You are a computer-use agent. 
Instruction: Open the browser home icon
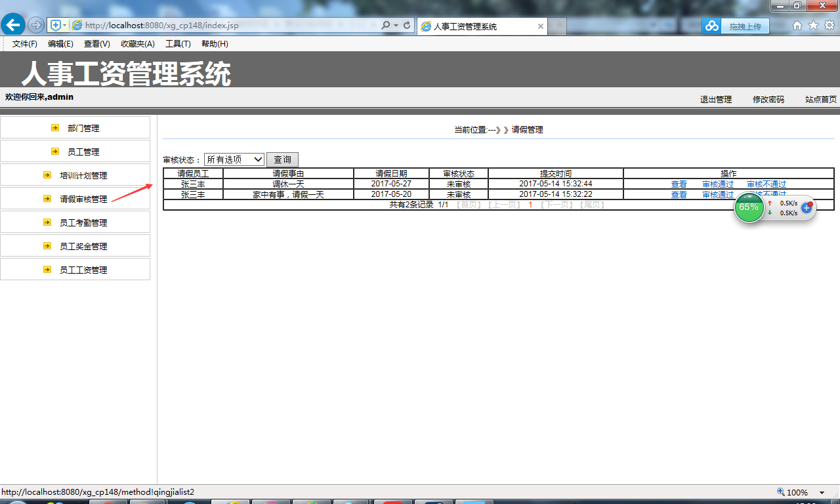click(797, 25)
